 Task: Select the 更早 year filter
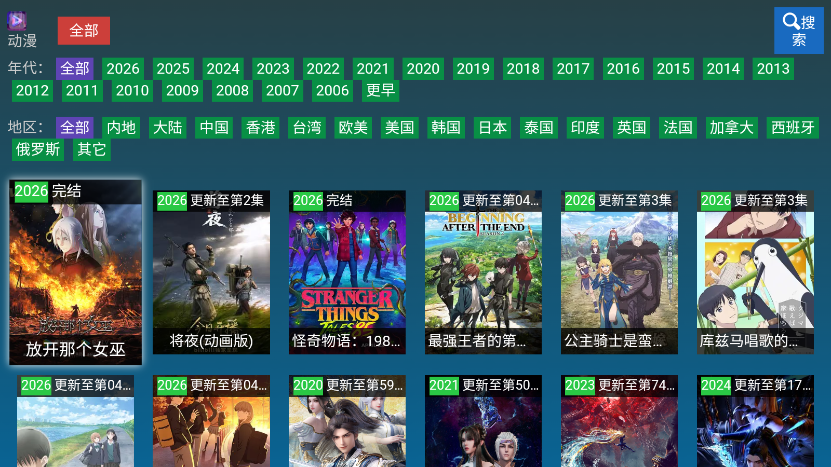click(x=381, y=91)
